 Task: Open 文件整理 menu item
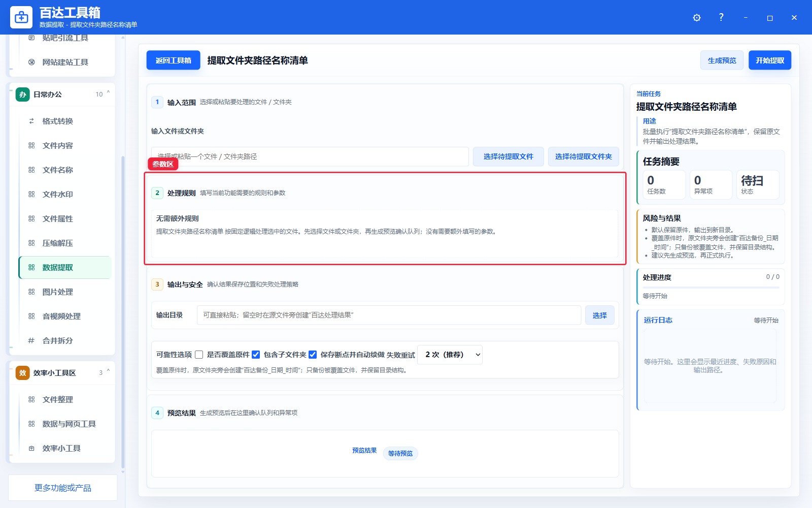[x=65, y=399]
